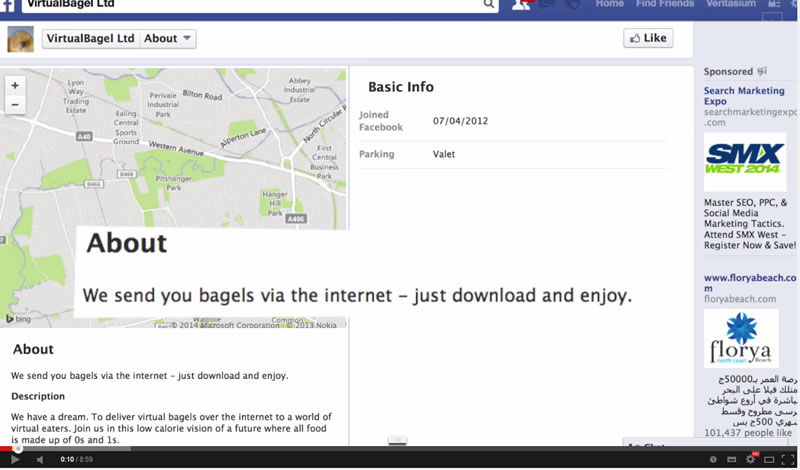Play the video

[15, 459]
